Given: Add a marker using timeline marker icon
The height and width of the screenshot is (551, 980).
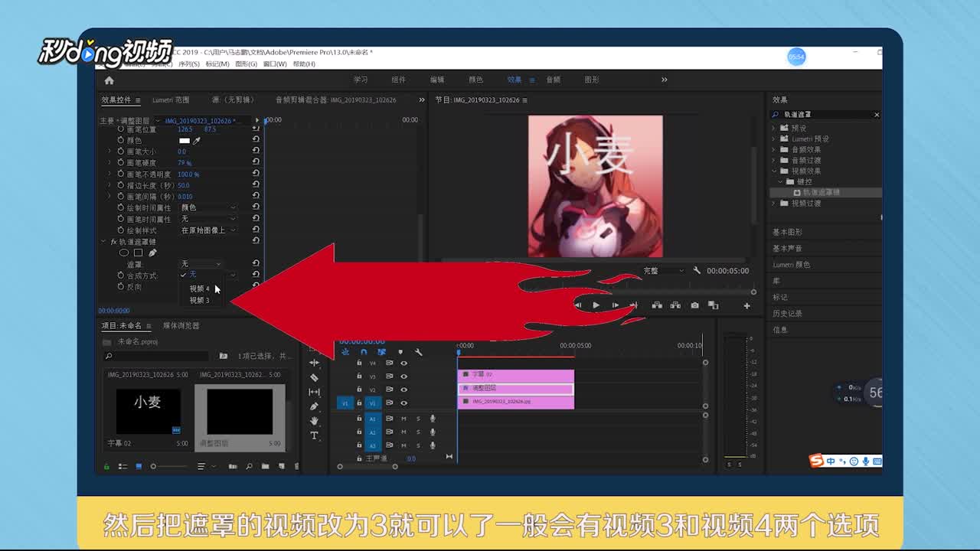Looking at the screenshot, I should coord(400,352).
